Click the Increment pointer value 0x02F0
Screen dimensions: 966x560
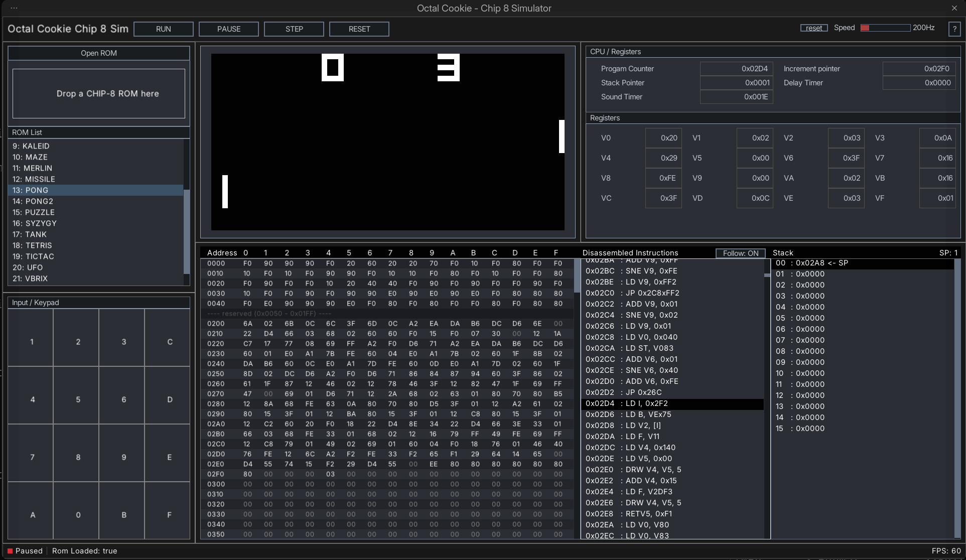coord(919,69)
